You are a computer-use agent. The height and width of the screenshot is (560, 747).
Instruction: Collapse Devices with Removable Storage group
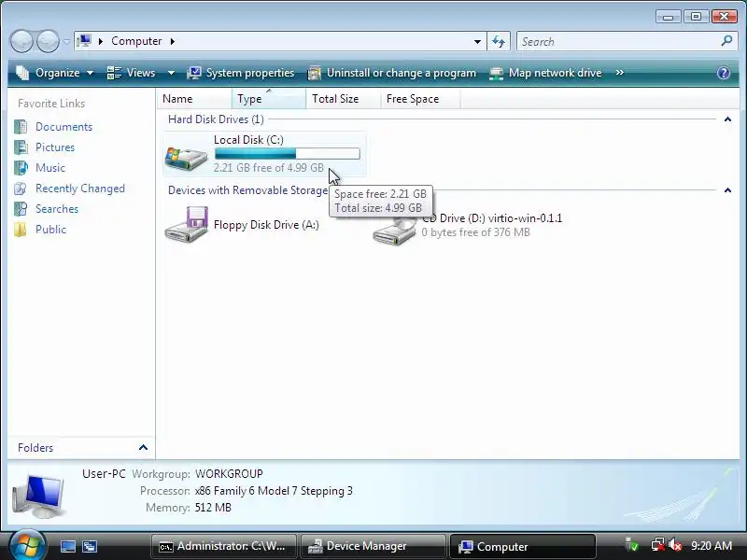727,190
